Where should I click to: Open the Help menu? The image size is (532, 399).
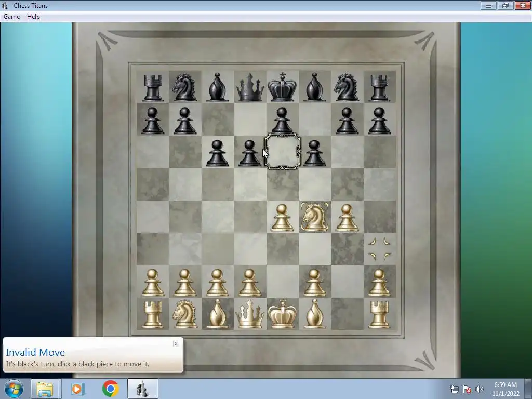(33, 17)
